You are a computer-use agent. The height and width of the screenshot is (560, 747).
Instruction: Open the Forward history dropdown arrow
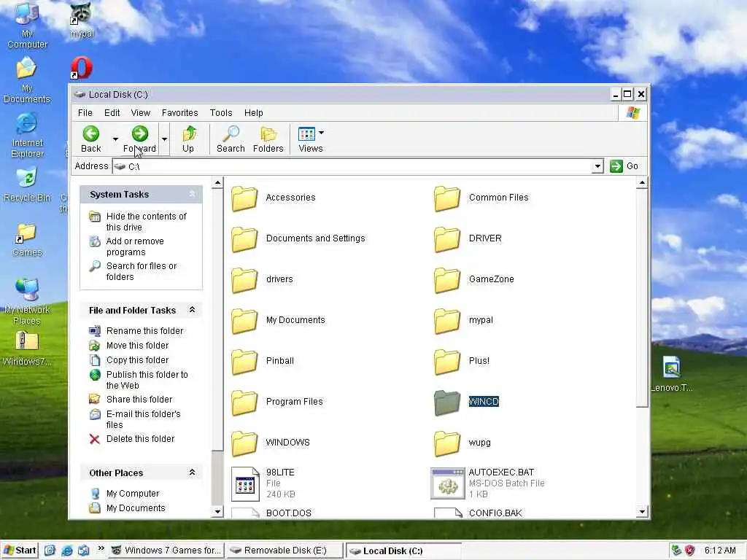coord(164,139)
